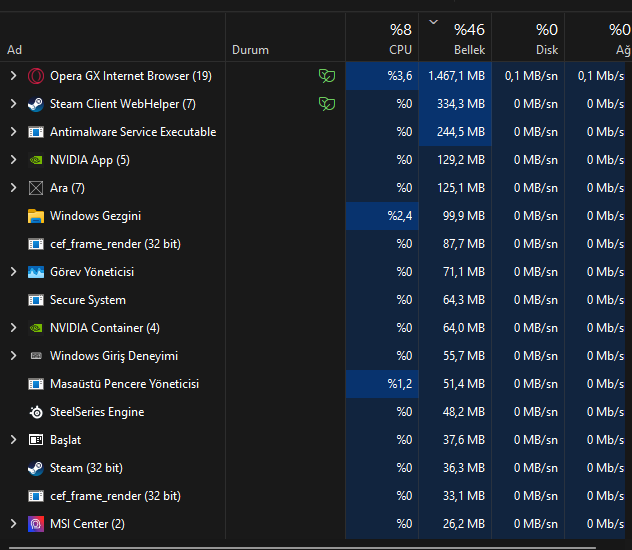Click the Masaüstü Pencere Yöneticisi icon
This screenshot has height=550, width=632.
coord(36,384)
